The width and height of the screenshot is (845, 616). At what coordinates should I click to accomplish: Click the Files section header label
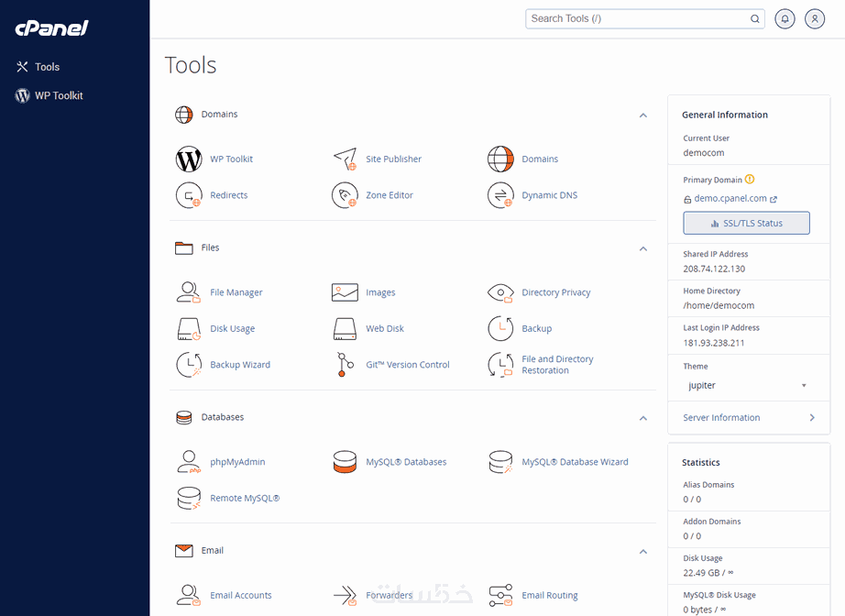pyautogui.click(x=210, y=247)
